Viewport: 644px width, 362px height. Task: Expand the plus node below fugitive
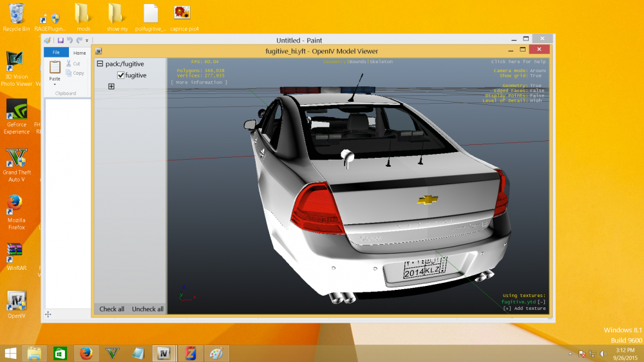[111, 86]
